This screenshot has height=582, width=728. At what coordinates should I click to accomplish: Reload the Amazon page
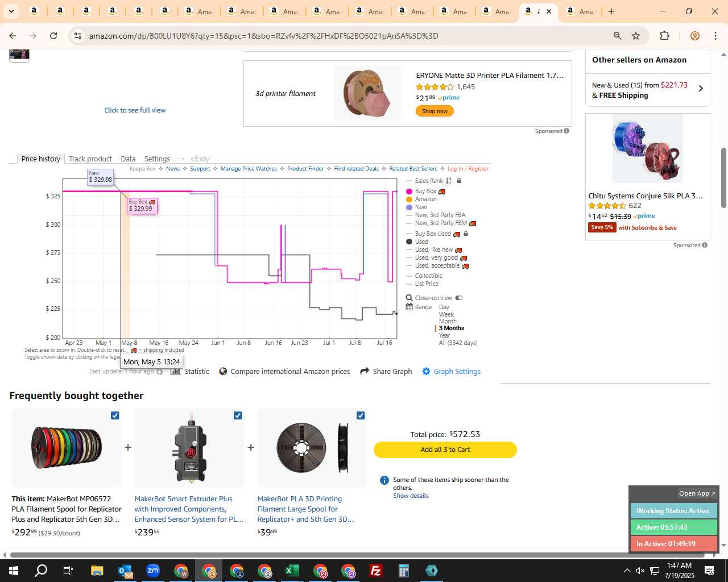53,36
